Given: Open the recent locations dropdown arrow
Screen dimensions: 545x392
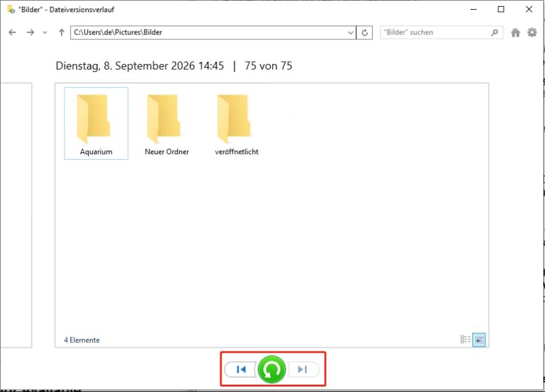Looking at the screenshot, I should point(44,33).
